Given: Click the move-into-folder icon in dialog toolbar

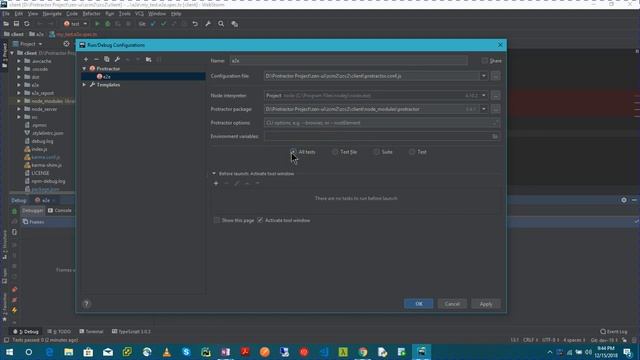Looking at the screenshot, I should point(149,60).
